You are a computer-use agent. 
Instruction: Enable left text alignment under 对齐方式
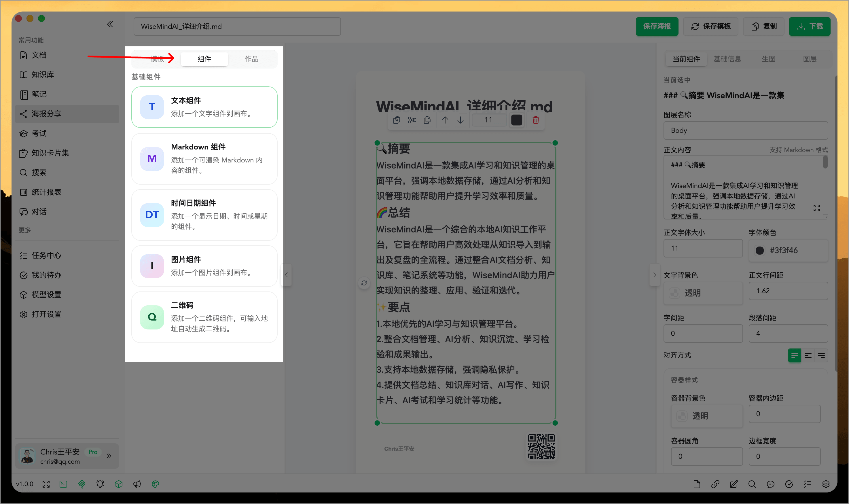point(794,355)
